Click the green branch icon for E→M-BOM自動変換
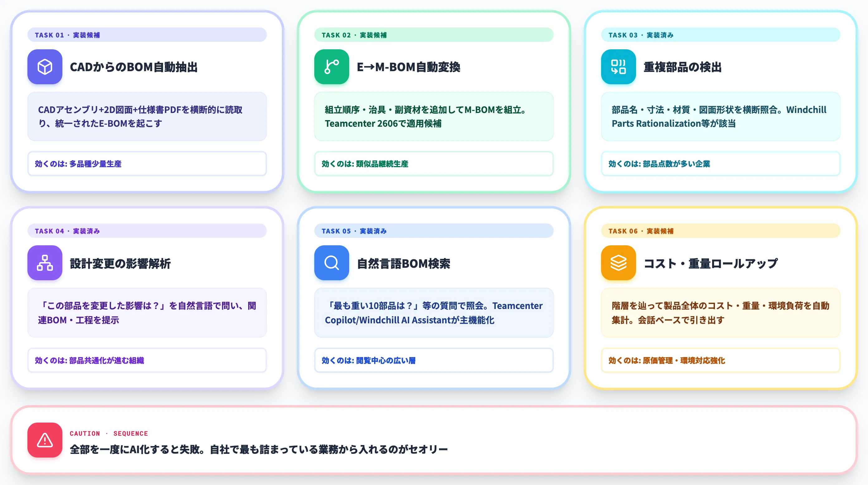Viewport: 868px width, 485px height. [331, 67]
